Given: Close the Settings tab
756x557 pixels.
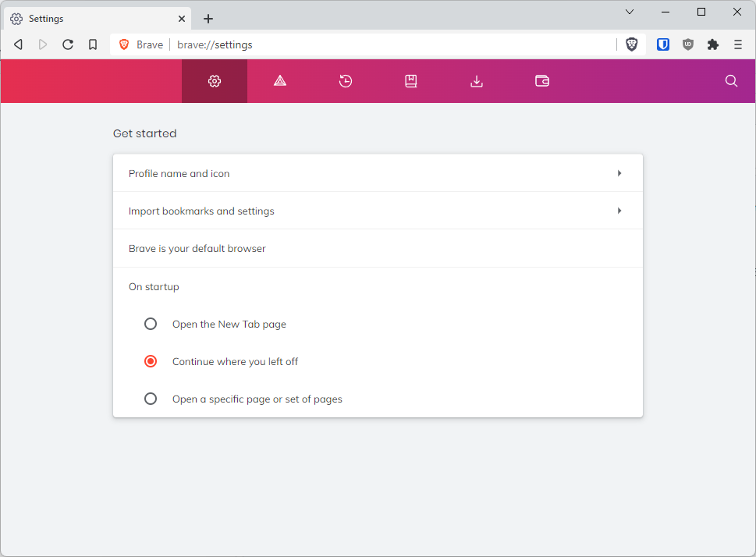Looking at the screenshot, I should (181, 19).
